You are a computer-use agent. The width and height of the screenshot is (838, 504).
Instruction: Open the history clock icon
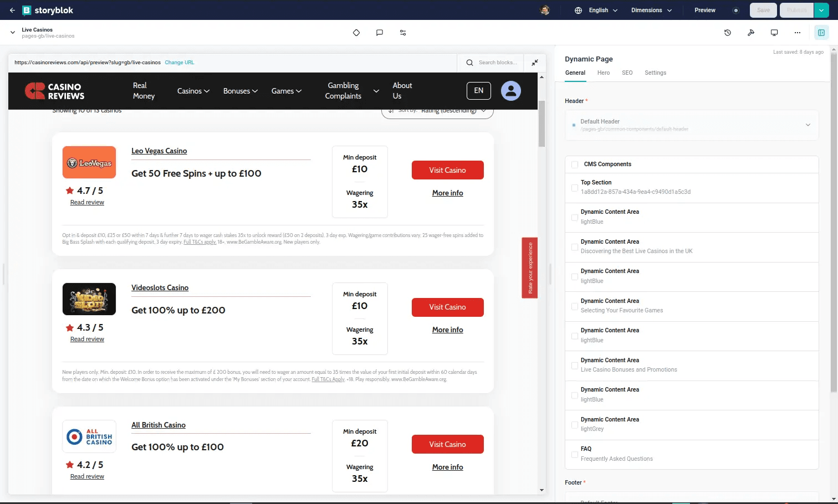coord(728,33)
